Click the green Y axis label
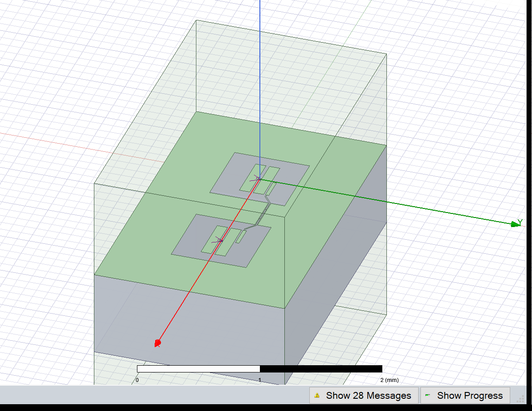Viewport: 532px width, 411px height. (x=520, y=222)
